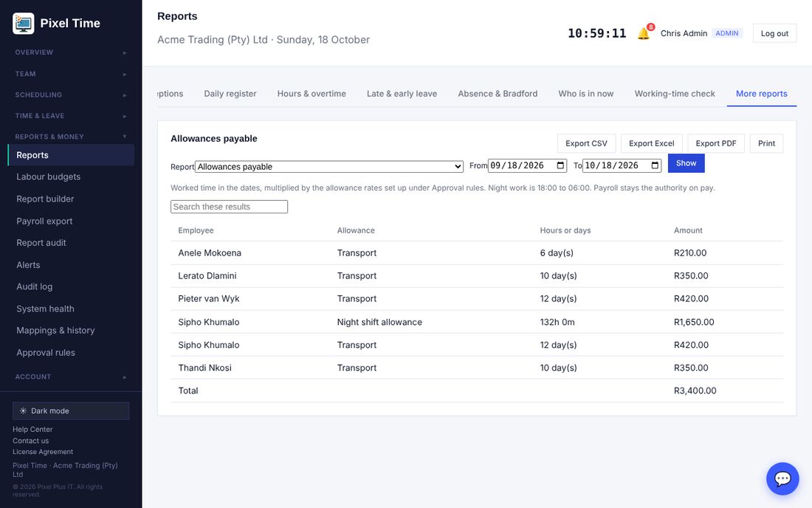Focus the Search these results field

pyautogui.click(x=230, y=207)
